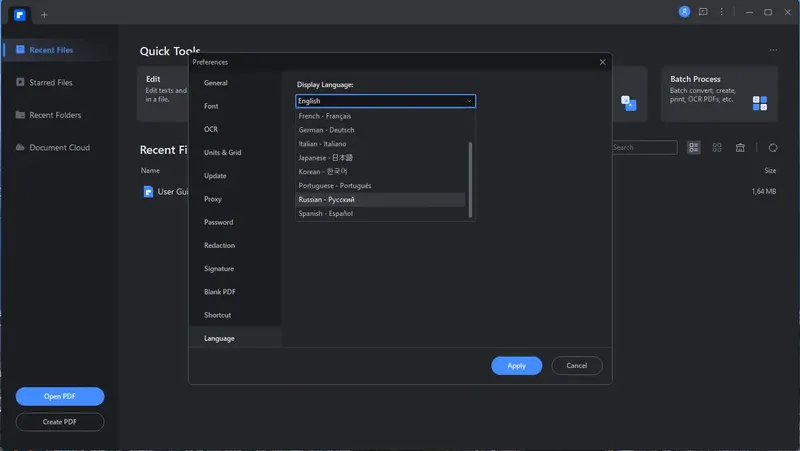Open the Font preferences tab
Image resolution: width=800 pixels, height=451 pixels.
click(235, 106)
